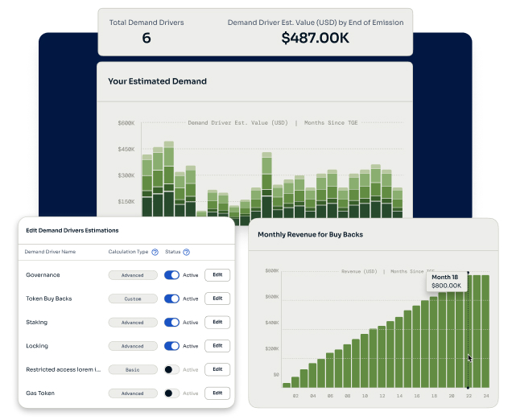Edit the Gas Token demand driver
The width and height of the screenshot is (512, 420).
tap(217, 393)
